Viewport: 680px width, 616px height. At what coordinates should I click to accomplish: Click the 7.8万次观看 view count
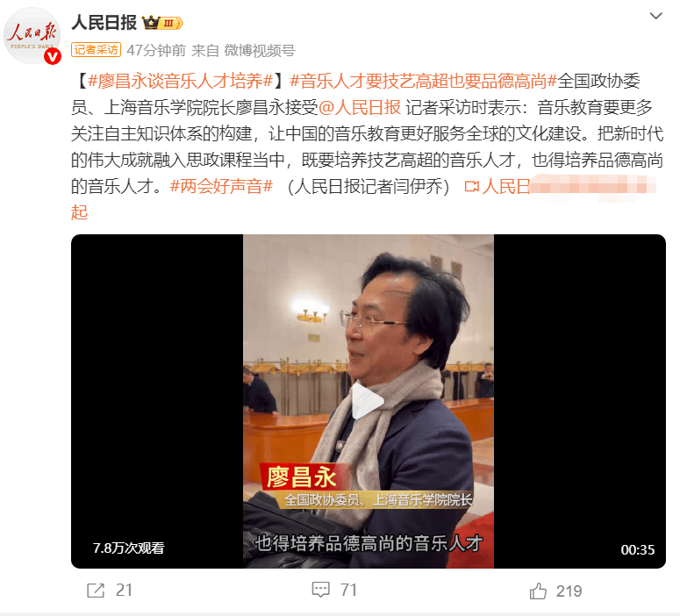point(128,548)
